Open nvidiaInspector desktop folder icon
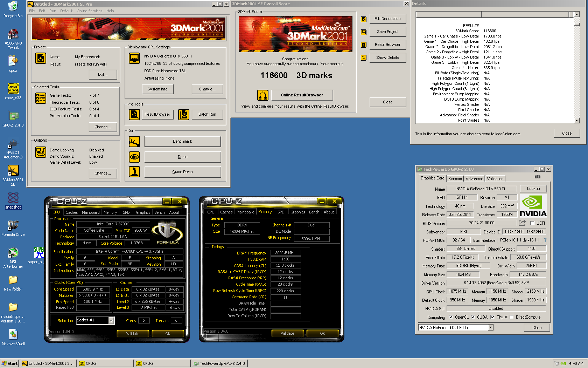The image size is (588, 368). pyautogui.click(x=13, y=312)
